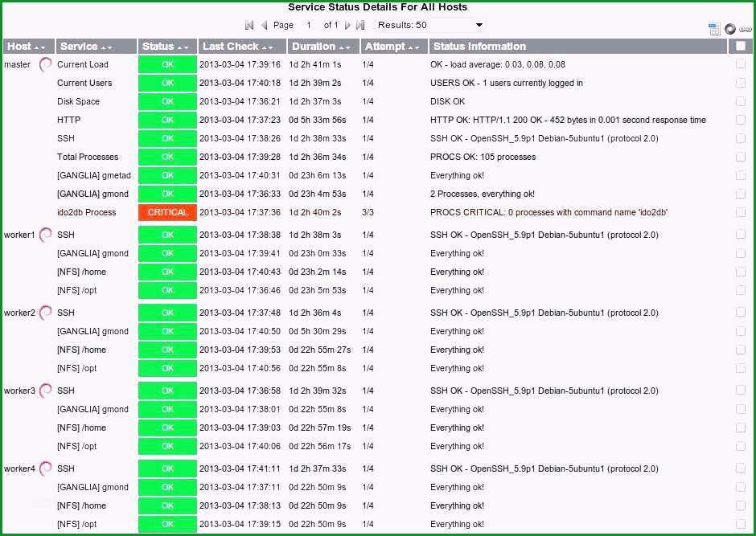The width and height of the screenshot is (756, 536).
Task: Sort Service column descending with down arrow
Action: [x=109, y=47]
